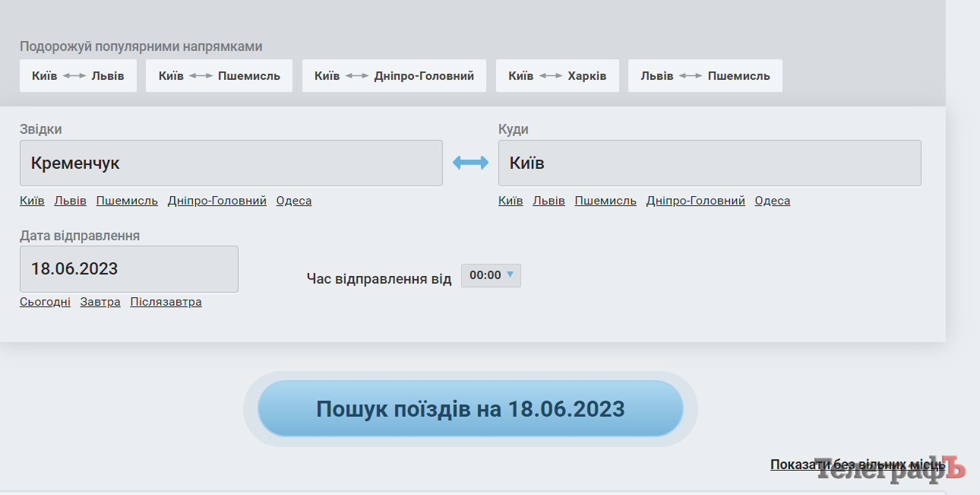The width and height of the screenshot is (980, 495).
Task: Choose the Київ ↔ Пшемисль popular route
Action: tap(219, 76)
